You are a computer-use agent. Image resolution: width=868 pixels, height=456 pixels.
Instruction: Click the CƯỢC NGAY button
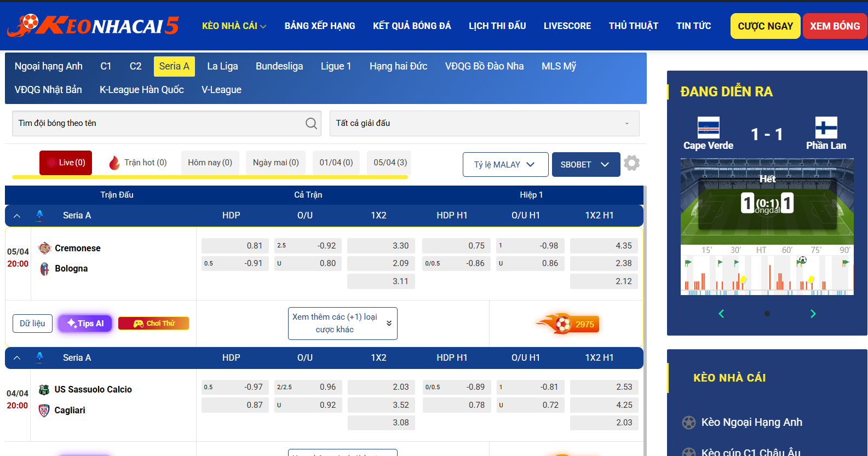coord(765,26)
